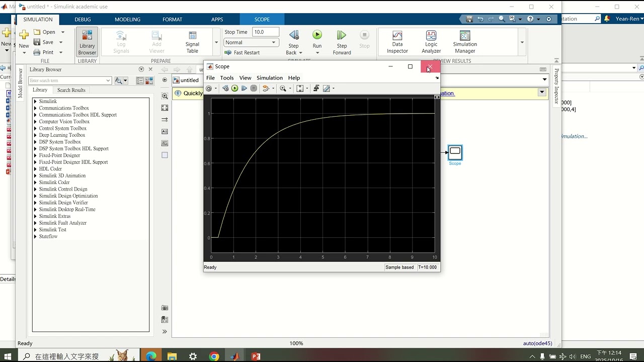Click Scope's Step Back rewind icon
Screen dimensions: 644x362
tap(225, 88)
